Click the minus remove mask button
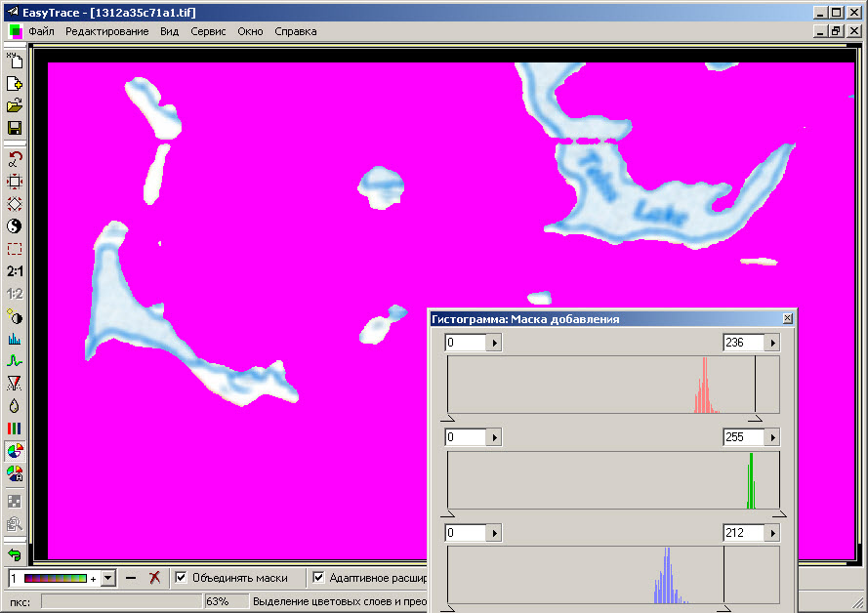The image size is (868, 613). pos(131,578)
